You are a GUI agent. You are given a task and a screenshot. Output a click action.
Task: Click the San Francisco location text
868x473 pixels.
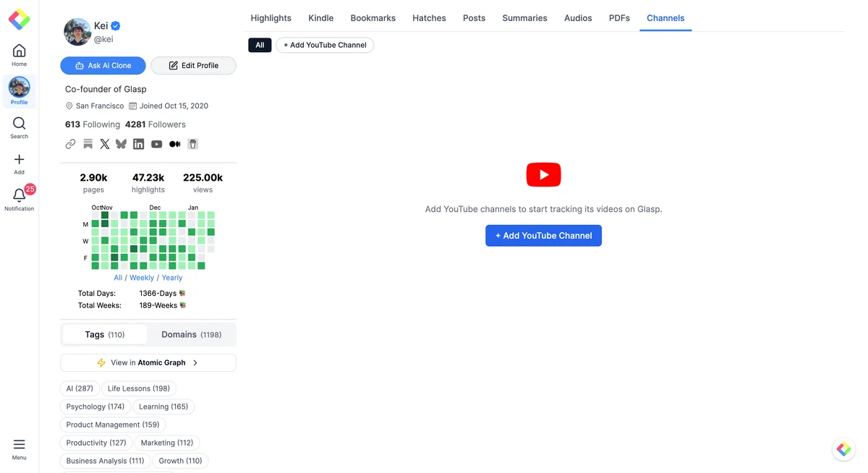pos(100,106)
